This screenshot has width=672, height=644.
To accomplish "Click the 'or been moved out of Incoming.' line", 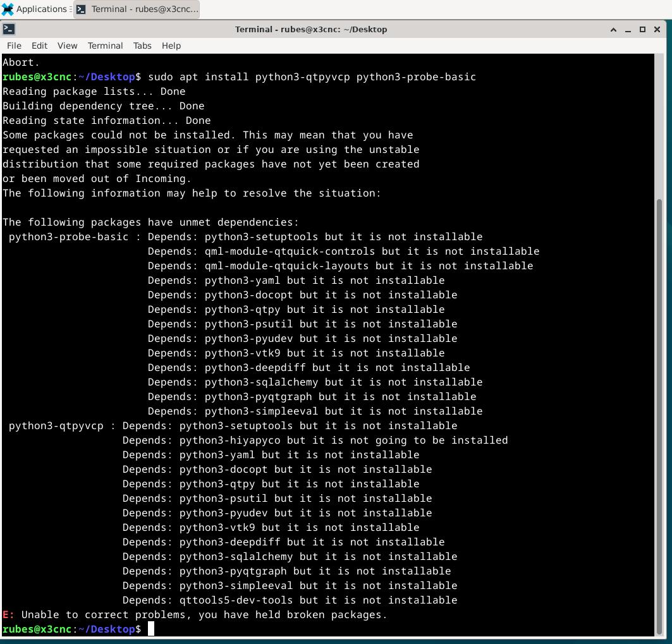I will point(97,178).
